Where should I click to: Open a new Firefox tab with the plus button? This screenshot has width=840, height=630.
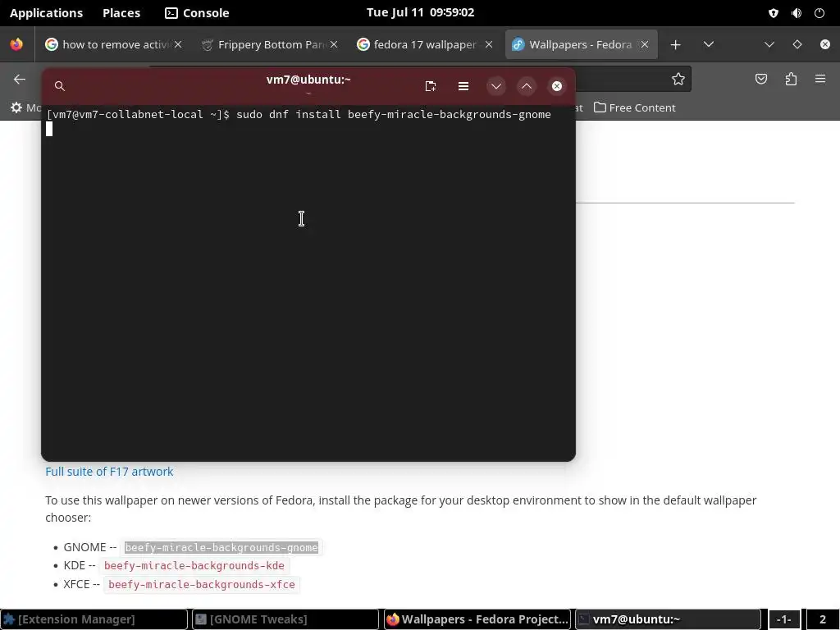(676, 45)
